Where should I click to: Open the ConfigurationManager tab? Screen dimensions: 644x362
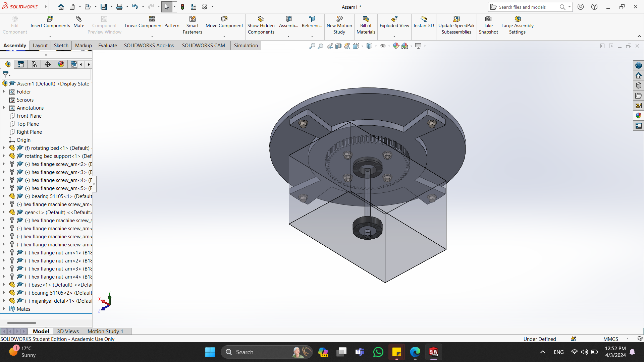pos(34,64)
